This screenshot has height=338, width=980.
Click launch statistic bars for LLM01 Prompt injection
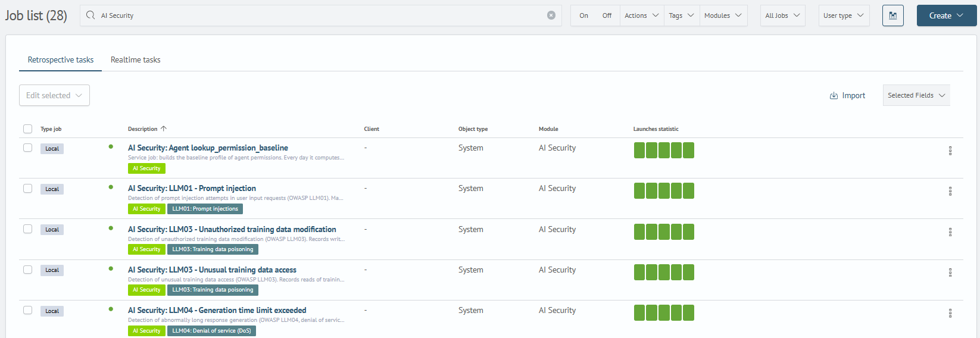tap(664, 191)
